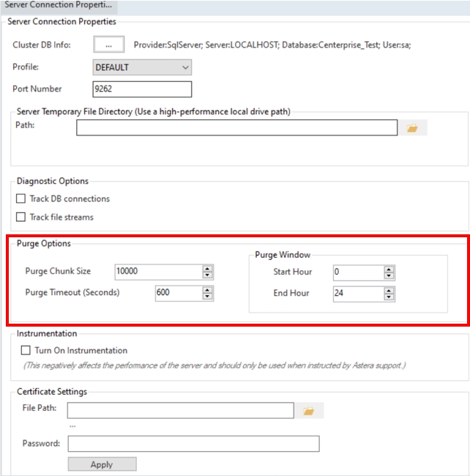Increase Purge Timeout with up arrow
The image size is (470, 476).
pyautogui.click(x=207, y=290)
